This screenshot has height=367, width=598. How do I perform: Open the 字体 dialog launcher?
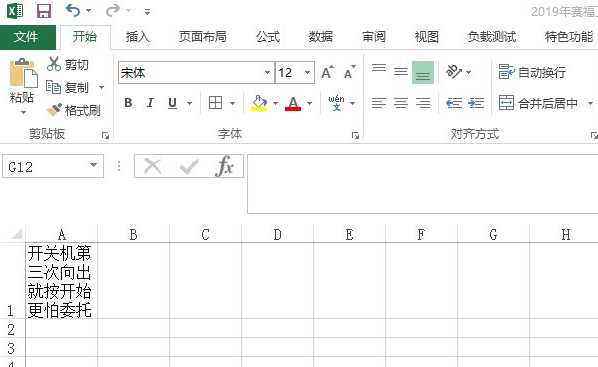click(x=355, y=135)
